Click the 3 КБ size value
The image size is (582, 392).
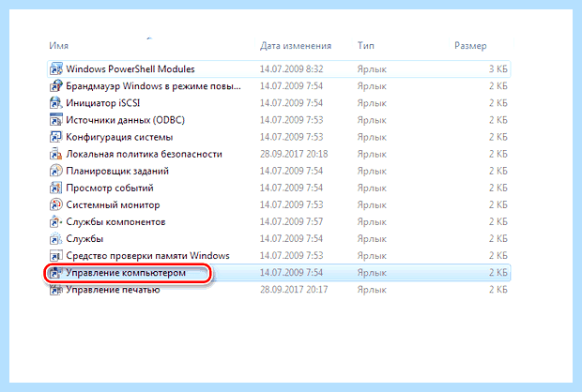[498, 69]
